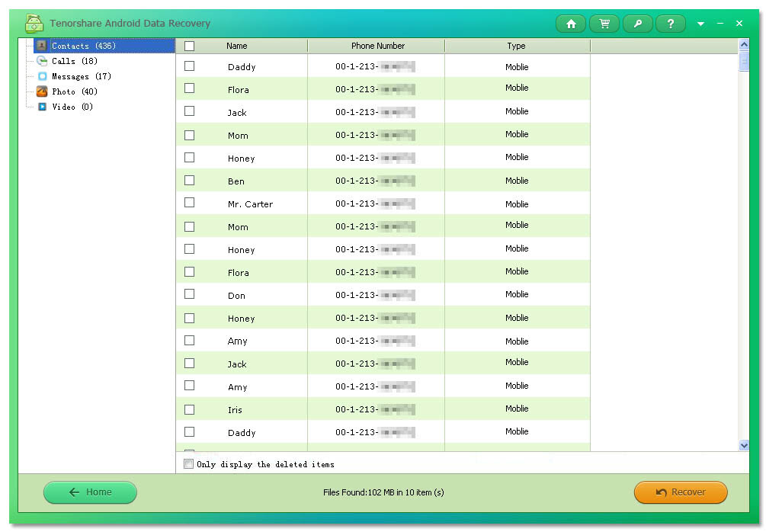The height and width of the screenshot is (532, 766).
Task: Open the question mark help icon
Action: [670, 24]
